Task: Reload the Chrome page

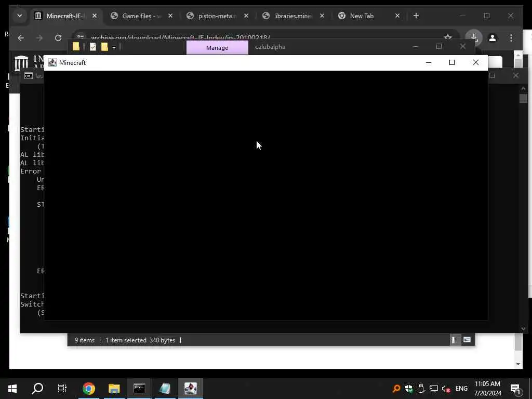Action: click(x=58, y=38)
